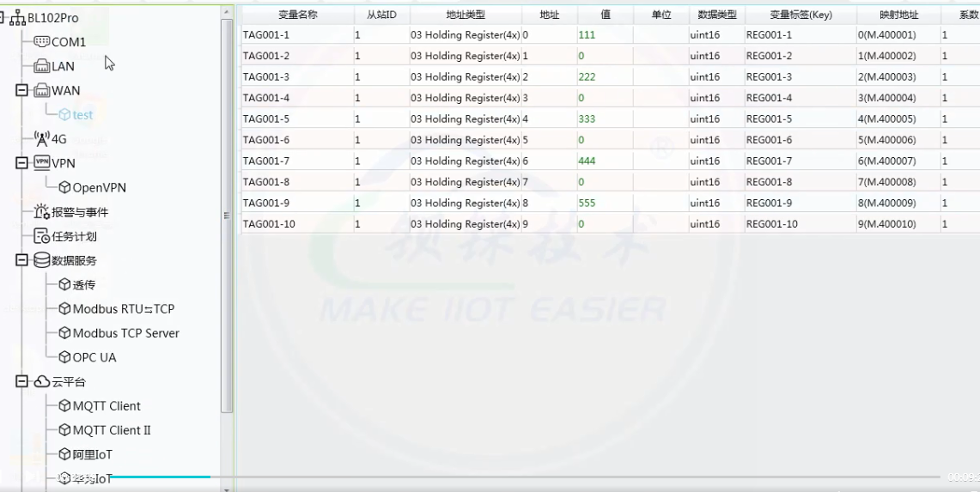
Task: Click the video progress bar at bottom
Action: tap(515, 477)
